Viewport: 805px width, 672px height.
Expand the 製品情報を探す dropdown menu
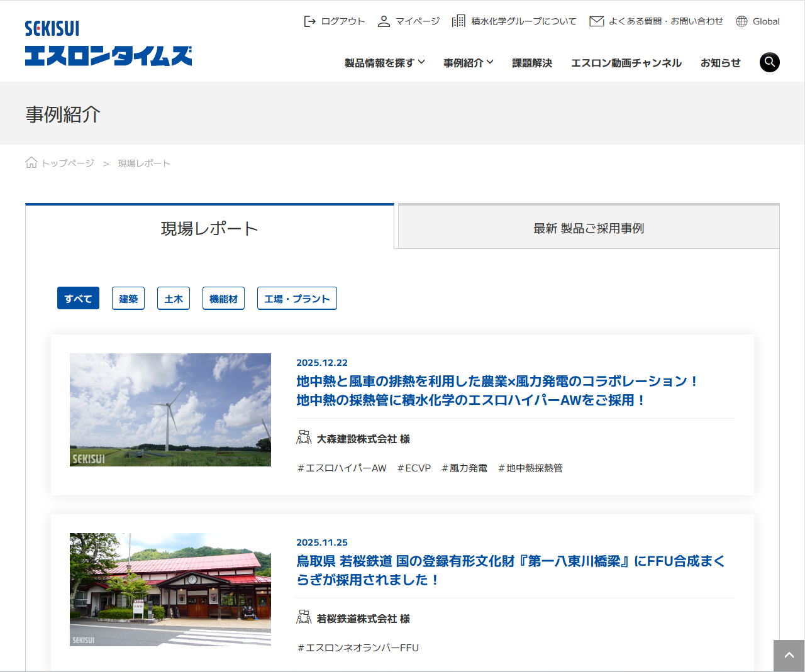(384, 62)
